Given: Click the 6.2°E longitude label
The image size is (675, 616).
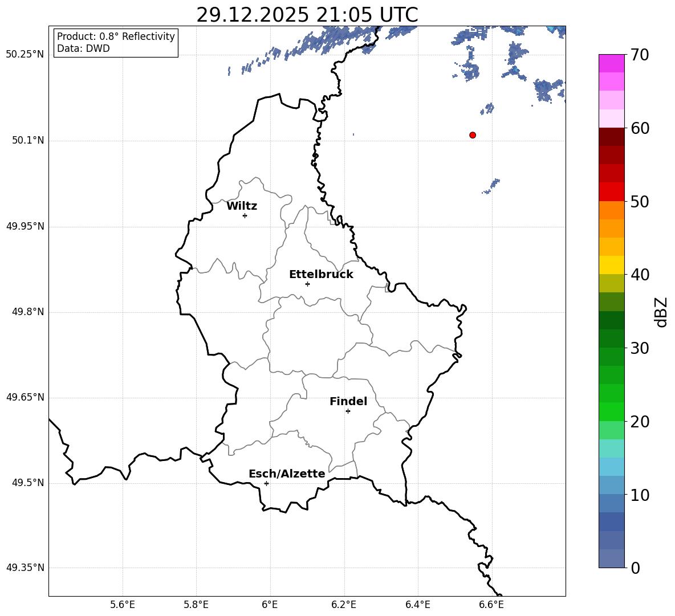Looking at the screenshot, I should pyautogui.click(x=344, y=605).
